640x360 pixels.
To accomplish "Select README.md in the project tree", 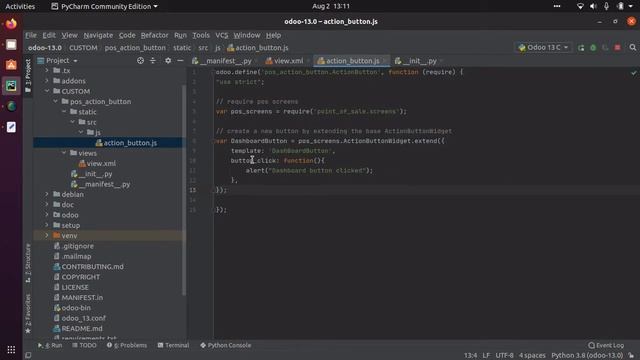I will pyautogui.click(x=82, y=328).
